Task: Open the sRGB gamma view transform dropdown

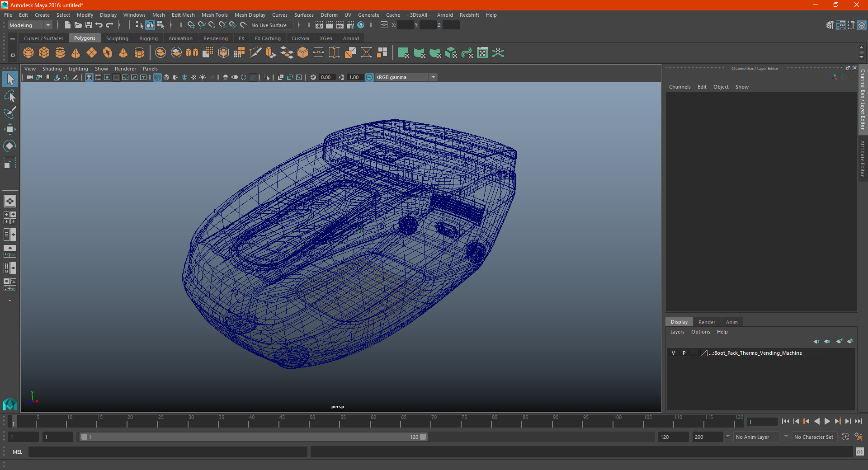Action: [406, 78]
